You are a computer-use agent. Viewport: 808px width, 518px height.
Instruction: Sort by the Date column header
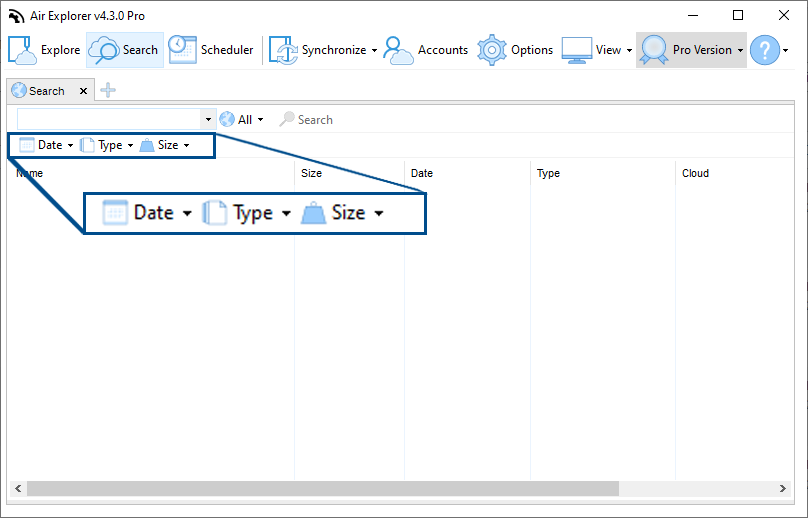[x=467, y=173]
